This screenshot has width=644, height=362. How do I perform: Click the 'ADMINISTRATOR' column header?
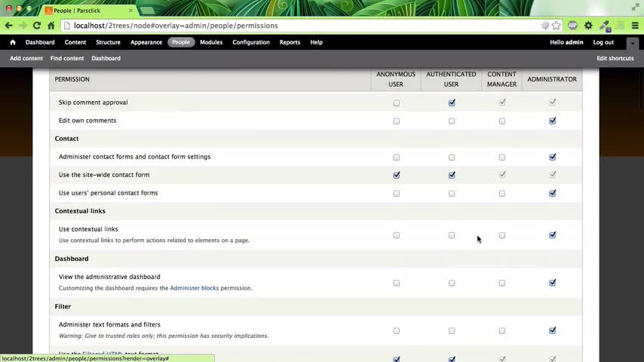pos(552,79)
